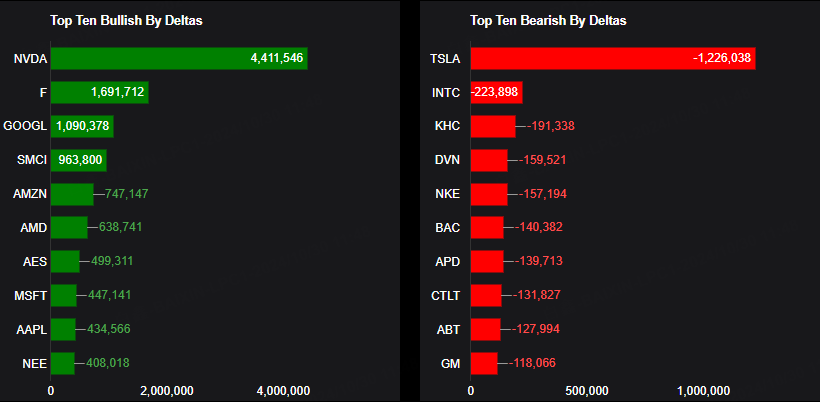Click the CTLT bar in bearish chart
The image size is (820, 402).
[486, 295]
